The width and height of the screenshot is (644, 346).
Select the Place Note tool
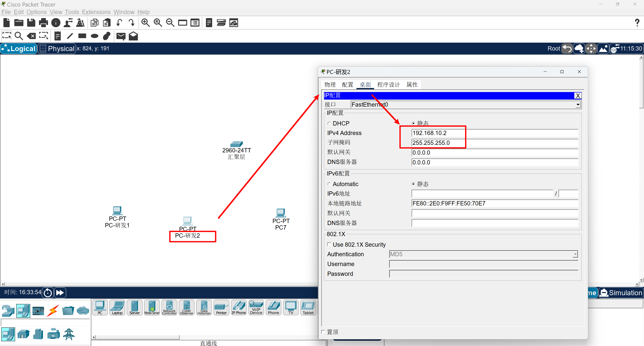point(58,36)
